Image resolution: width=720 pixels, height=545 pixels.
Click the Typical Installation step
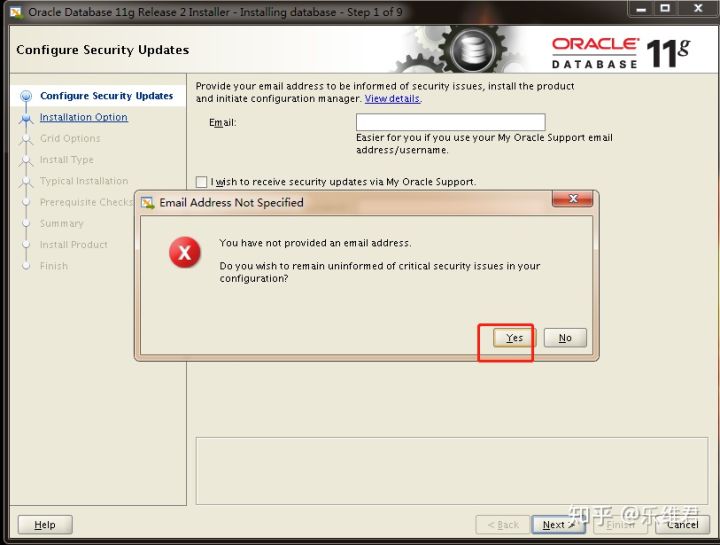pos(84,180)
